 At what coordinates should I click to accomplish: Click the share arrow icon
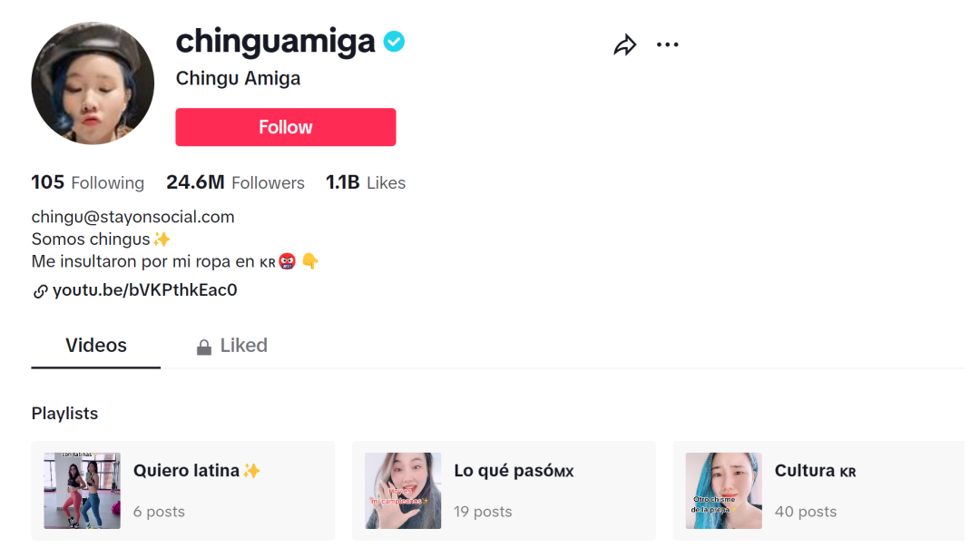click(x=625, y=44)
